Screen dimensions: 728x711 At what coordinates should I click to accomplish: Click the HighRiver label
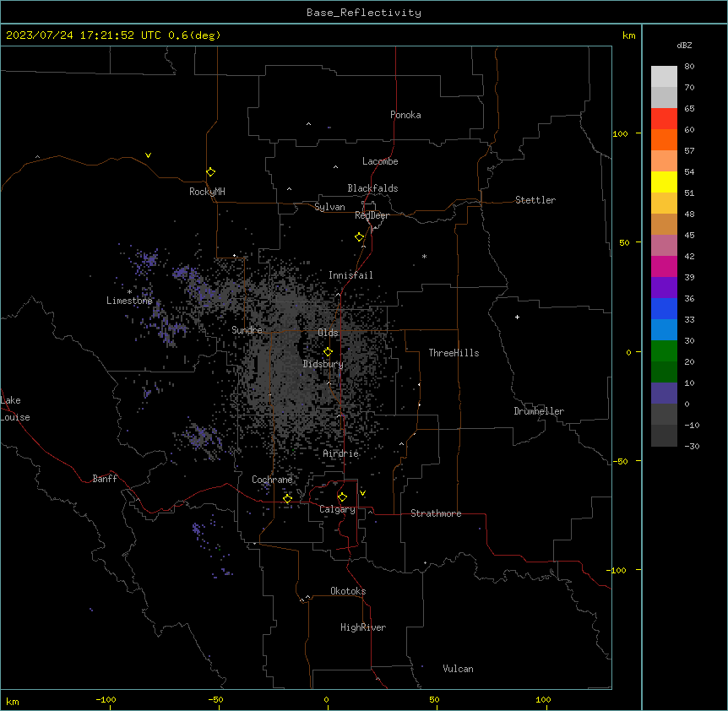[363, 627]
